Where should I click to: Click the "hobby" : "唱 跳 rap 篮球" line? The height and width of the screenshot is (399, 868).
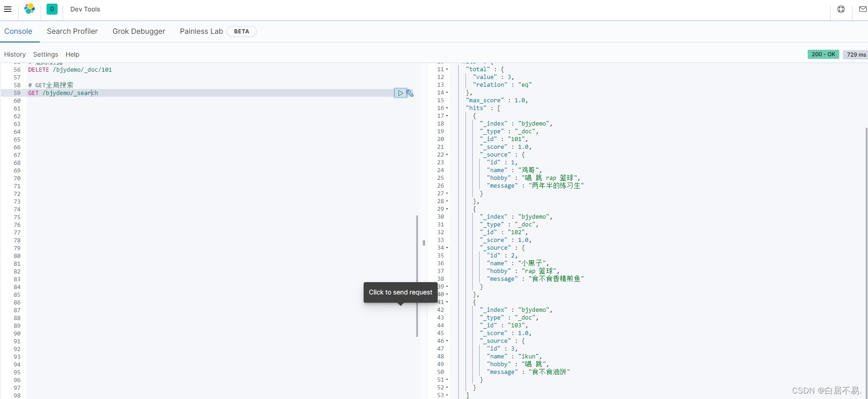click(533, 178)
